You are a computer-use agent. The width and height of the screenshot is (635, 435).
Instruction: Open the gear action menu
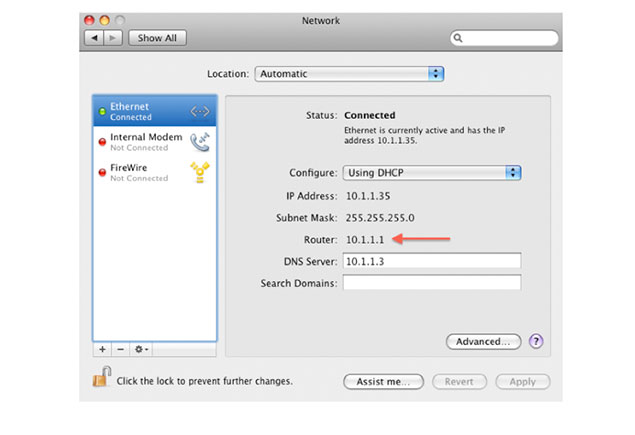143,349
